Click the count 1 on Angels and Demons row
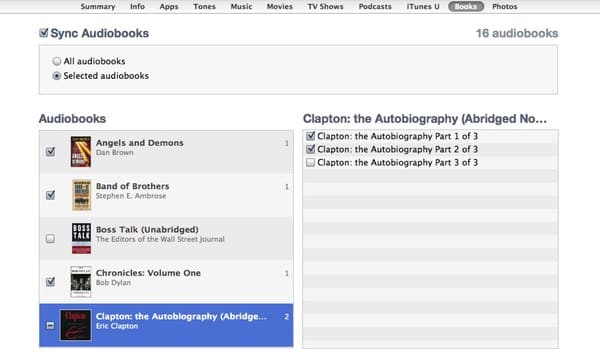The width and height of the screenshot is (600, 362). [x=287, y=143]
